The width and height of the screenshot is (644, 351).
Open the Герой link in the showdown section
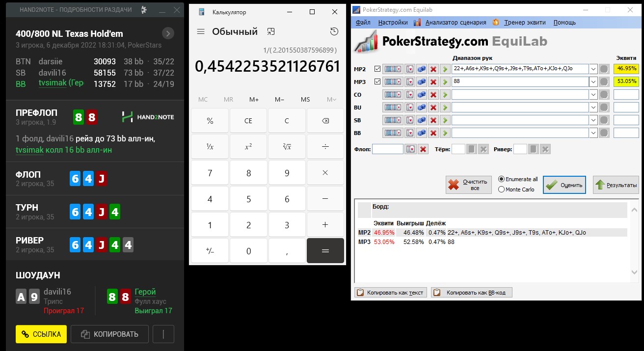pyautogui.click(x=145, y=292)
